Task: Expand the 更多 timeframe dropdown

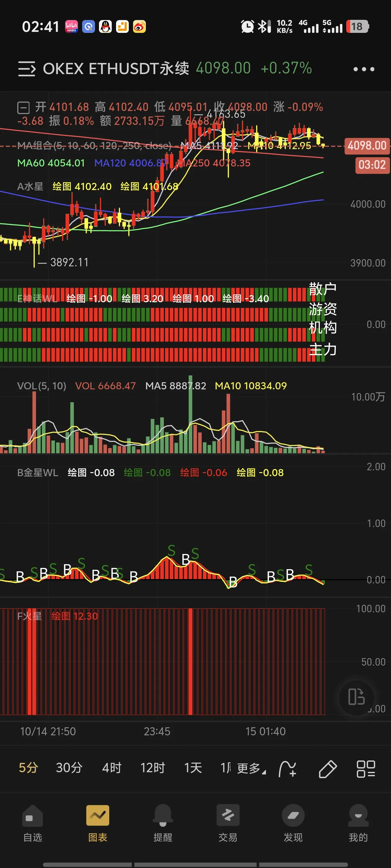Action: point(251,768)
